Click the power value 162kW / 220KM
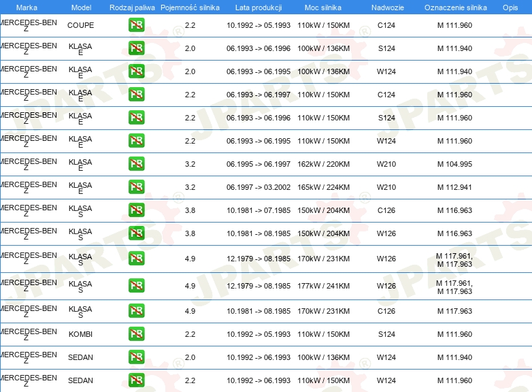Viewport: 532px width, 392px height. click(x=323, y=164)
